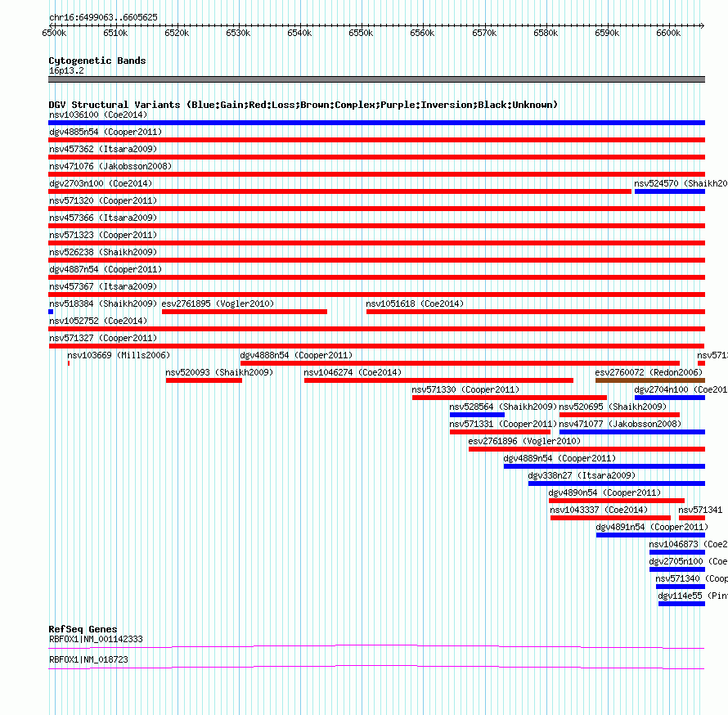
Task: Click nsv571323 (Cooper2011) variant label
Action: pos(103,235)
